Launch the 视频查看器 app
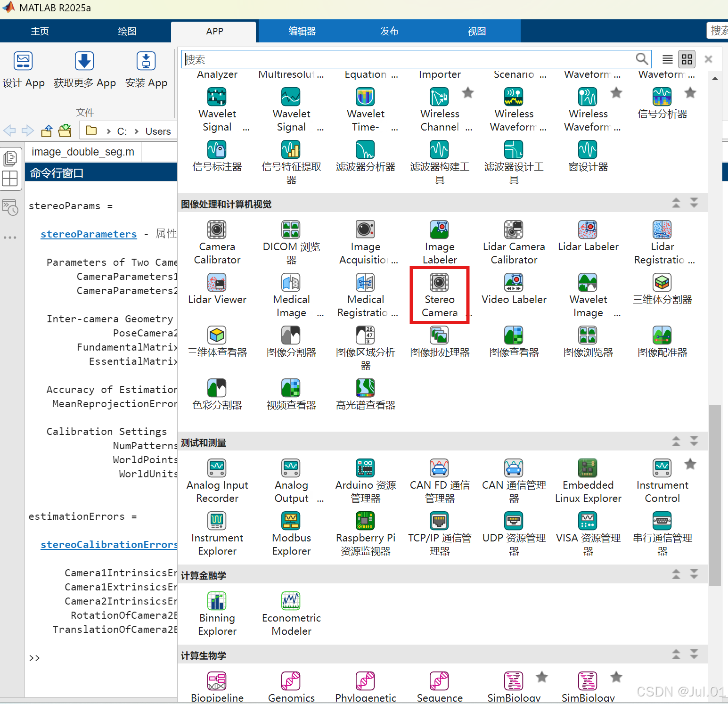 point(291,395)
